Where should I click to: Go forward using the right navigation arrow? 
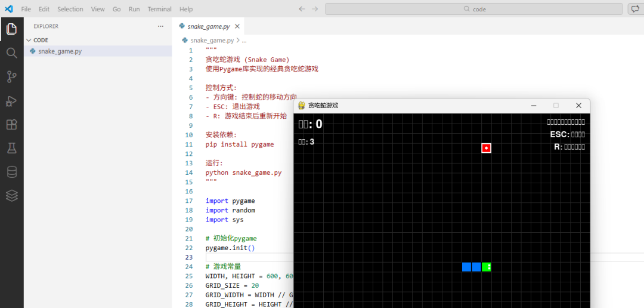[315, 9]
